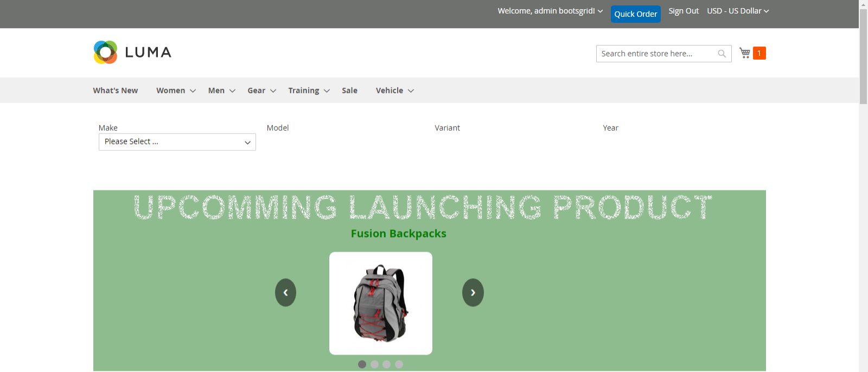Click the Model label
Viewport: 868px width, 372px height.
tap(278, 128)
